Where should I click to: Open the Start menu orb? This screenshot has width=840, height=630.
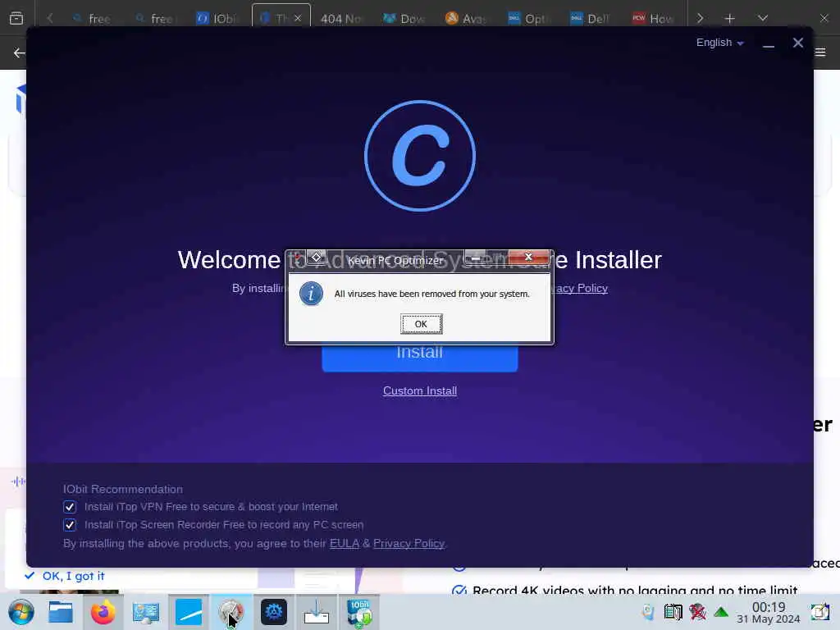[x=21, y=612]
